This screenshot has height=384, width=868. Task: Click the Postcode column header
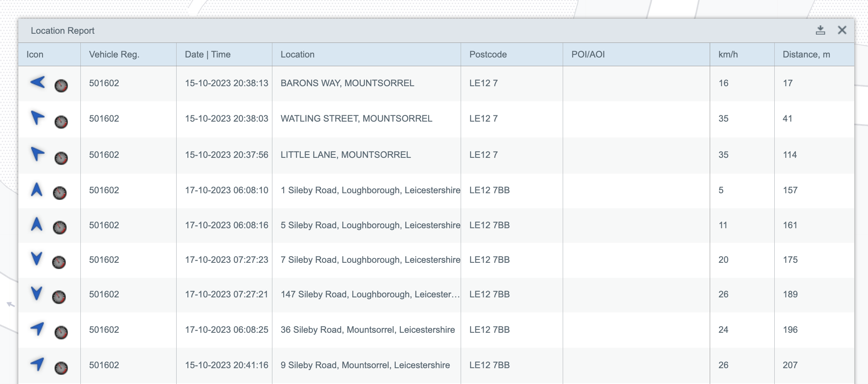click(488, 55)
